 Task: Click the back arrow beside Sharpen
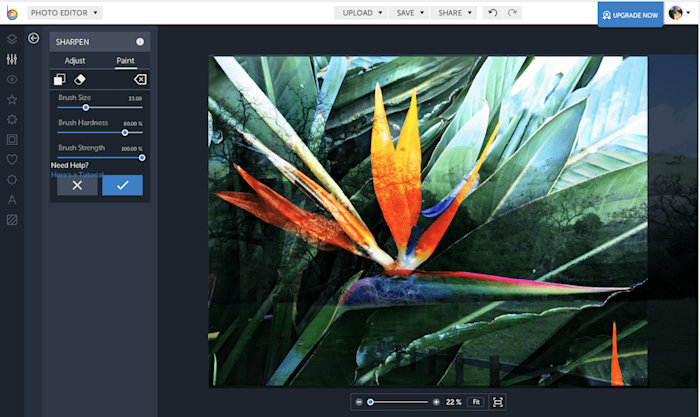pos(33,38)
